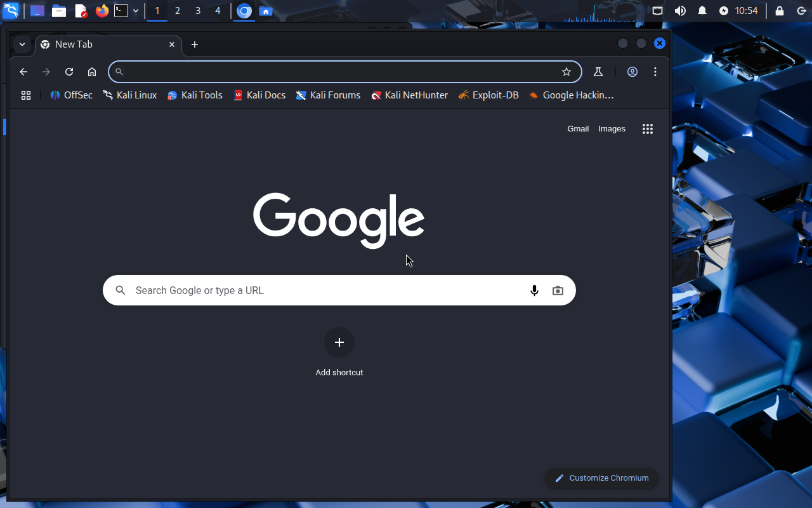812x508 pixels.
Task: Launch Firefox from the panel
Action: [x=102, y=11]
